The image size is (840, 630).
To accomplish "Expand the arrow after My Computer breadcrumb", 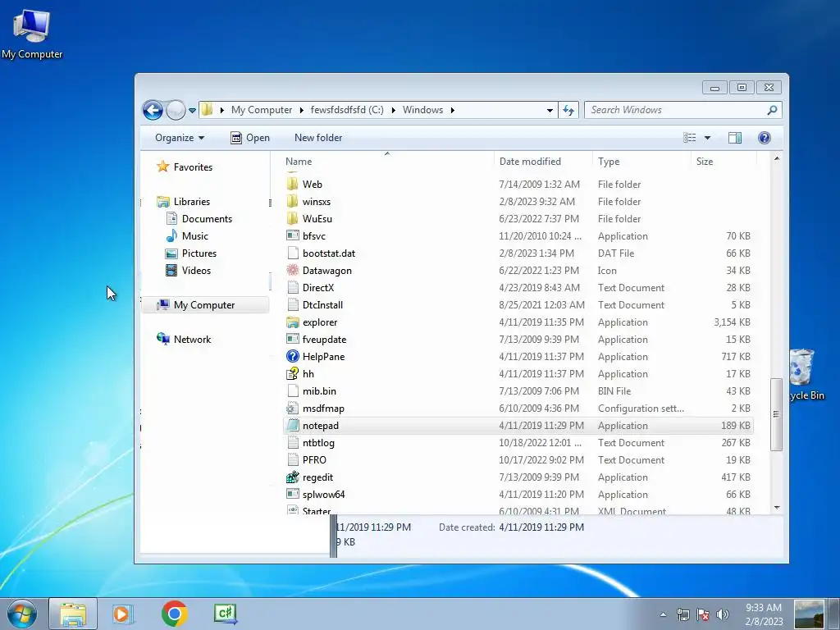I will (x=301, y=110).
